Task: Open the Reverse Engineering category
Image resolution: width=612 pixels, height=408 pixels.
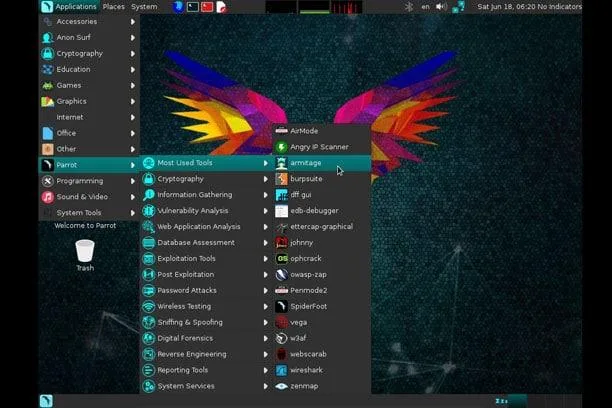Action: coord(206,354)
